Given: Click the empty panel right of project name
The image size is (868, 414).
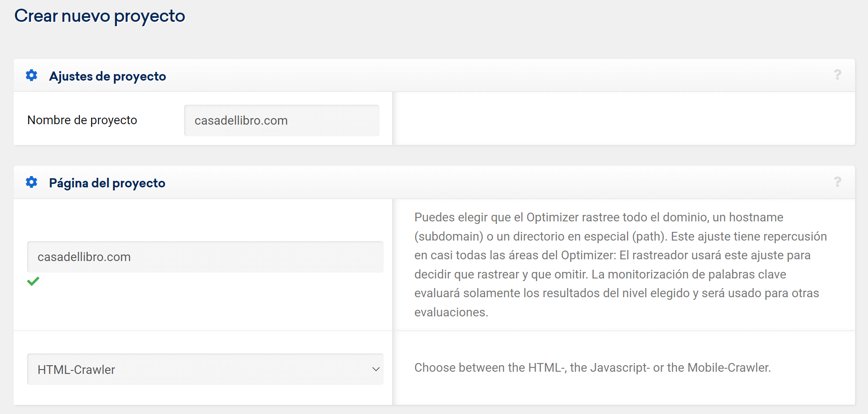Looking at the screenshot, I should click(x=624, y=119).
